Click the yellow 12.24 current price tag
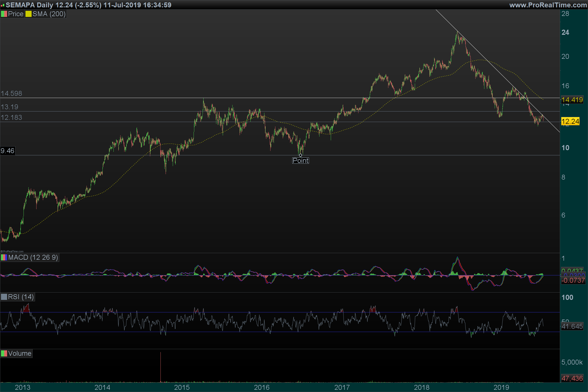Viewport: 588px width, 392px height. click(x=570, y=122)
